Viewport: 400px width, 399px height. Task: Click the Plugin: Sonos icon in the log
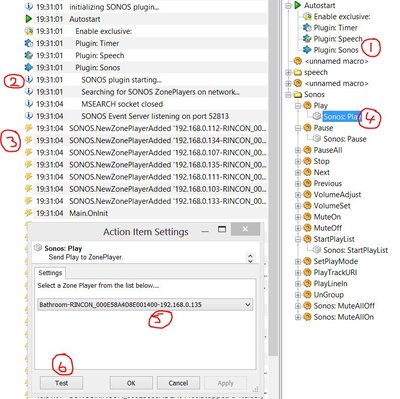point(29,68)
